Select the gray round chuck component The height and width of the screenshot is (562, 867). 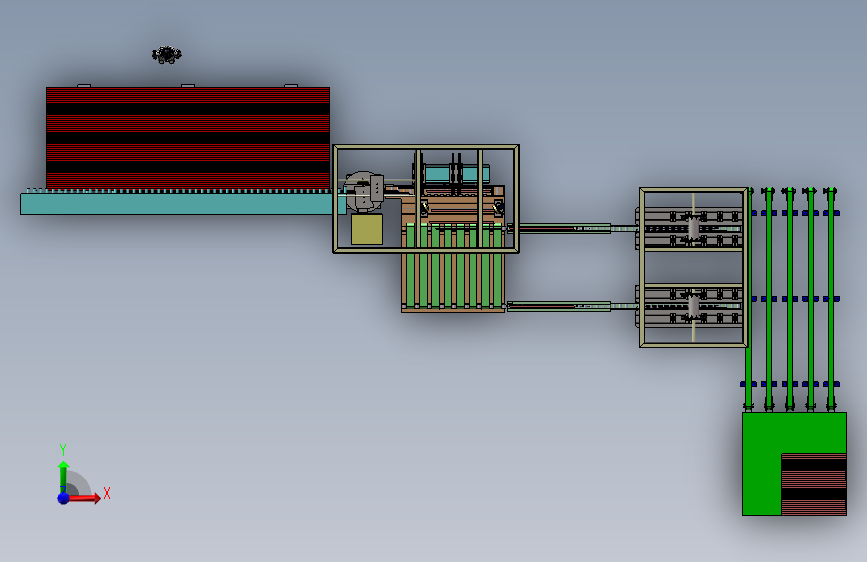click(363, 191)
